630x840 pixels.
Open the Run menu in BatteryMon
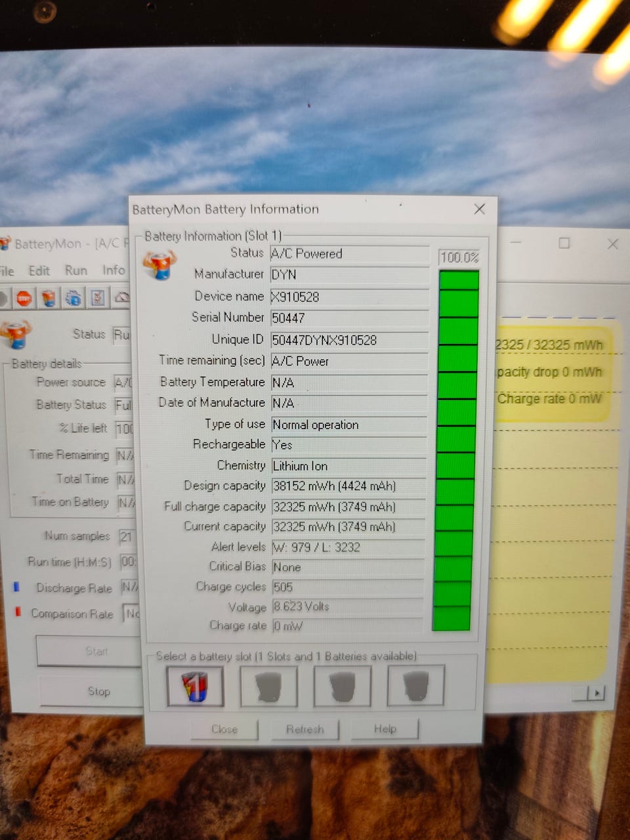(75, 270)
